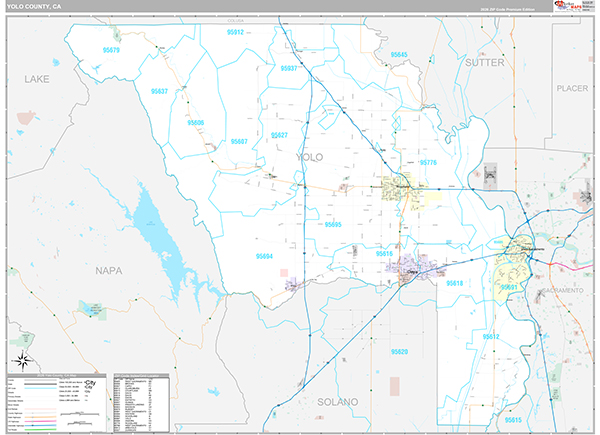Select ZIP code 95776 label

tap(428, 161)
